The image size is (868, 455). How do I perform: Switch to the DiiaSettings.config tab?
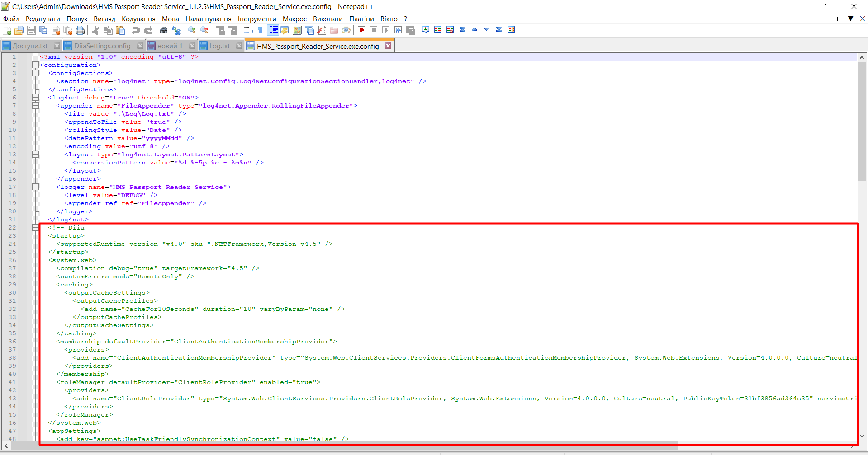102,46
